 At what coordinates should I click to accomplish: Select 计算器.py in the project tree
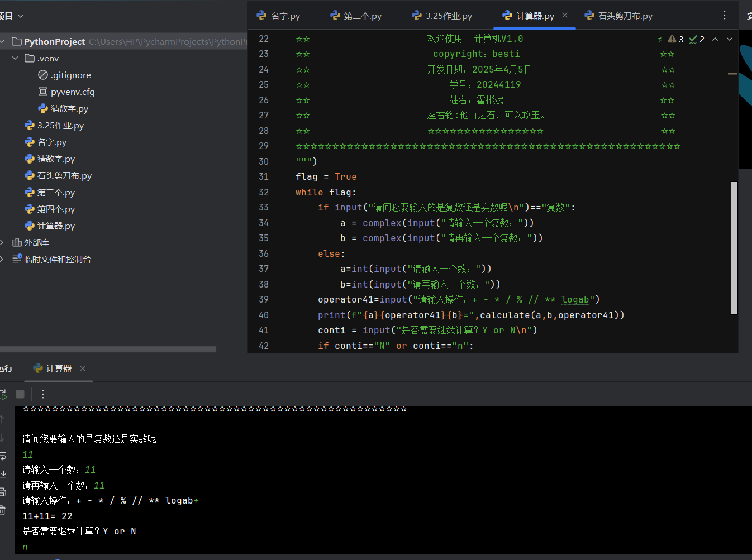pos(50,226)
